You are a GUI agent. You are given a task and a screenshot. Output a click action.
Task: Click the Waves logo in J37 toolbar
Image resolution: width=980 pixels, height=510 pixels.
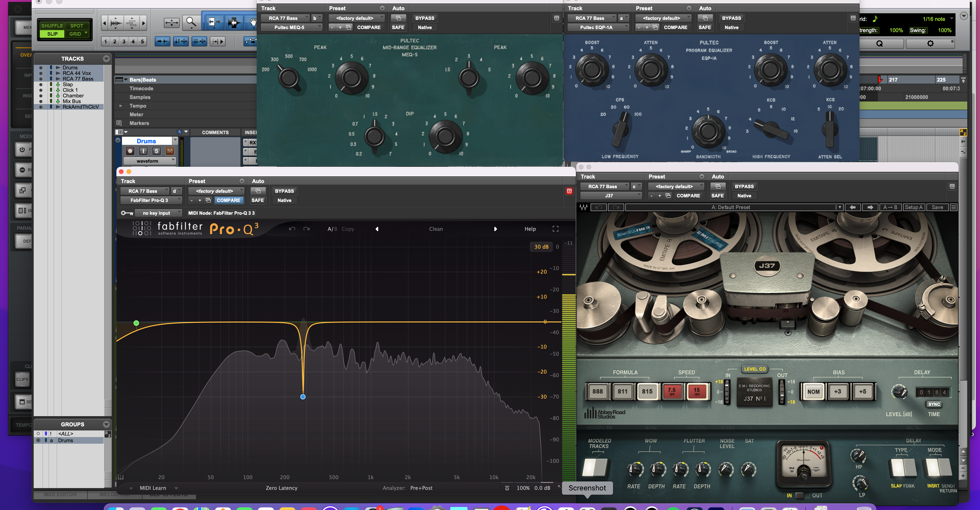(x=584, y=208)
